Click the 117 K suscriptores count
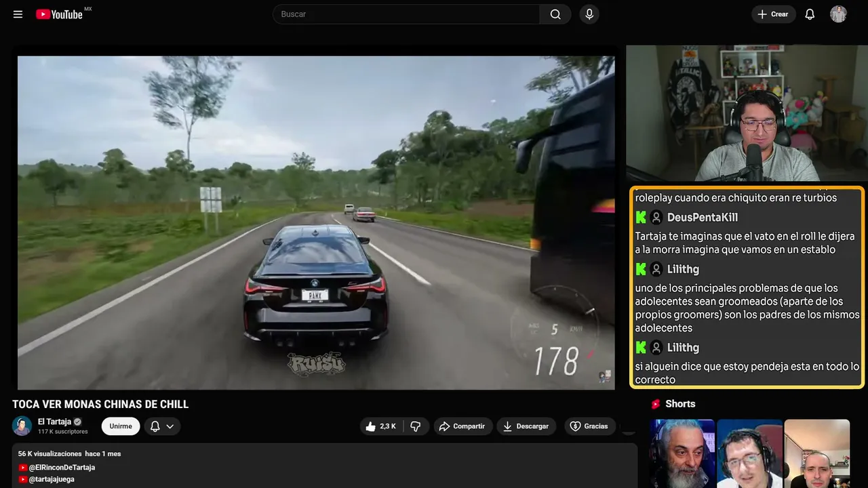The width and height of the screenshot is (868, 488). tap(63, 432)
